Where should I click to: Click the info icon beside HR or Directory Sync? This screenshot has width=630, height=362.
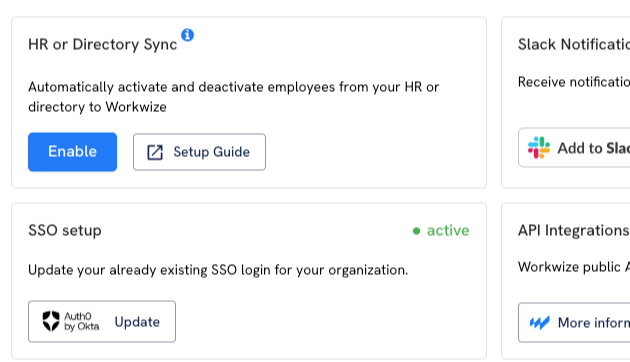[187, 35]
